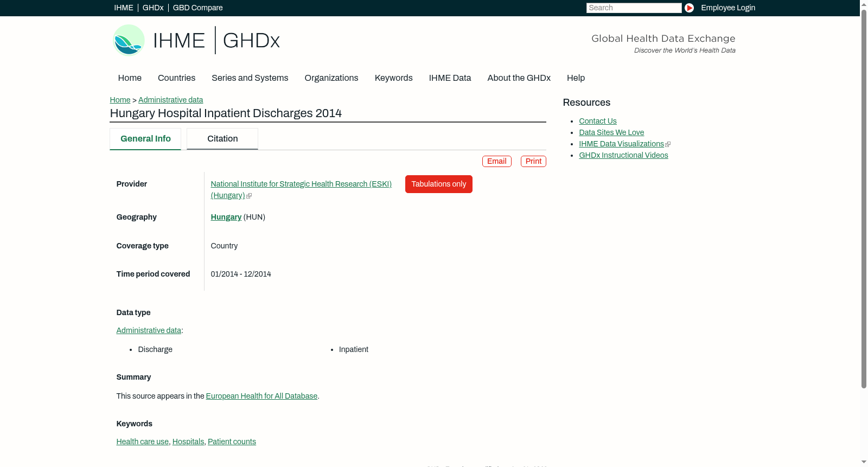Click the red search submit arrow button
The height and width of the screenshot is (467, 868).
pyautogui.click(x=689, y=8)
